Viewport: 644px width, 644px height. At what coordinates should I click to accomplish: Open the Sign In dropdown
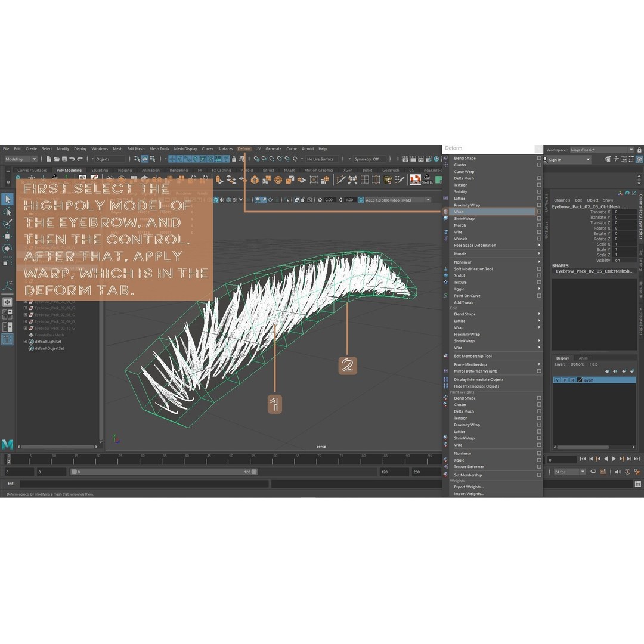(x=566, y=160)
